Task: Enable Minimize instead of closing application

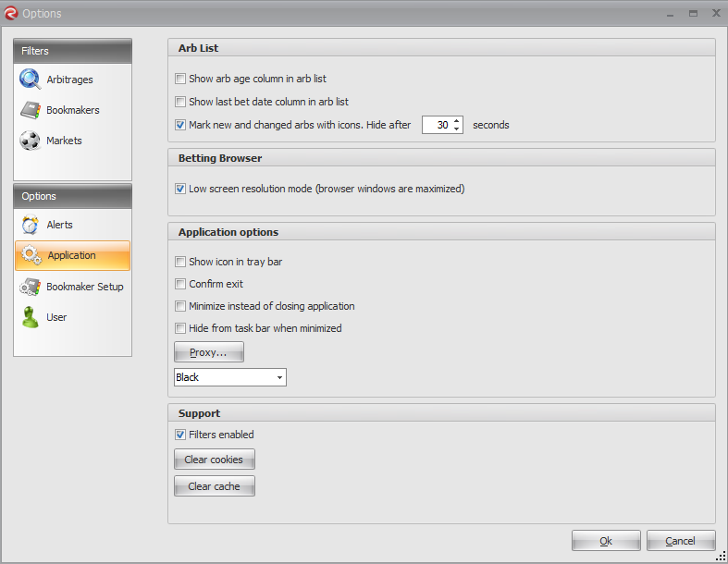Action: point(180,306)
